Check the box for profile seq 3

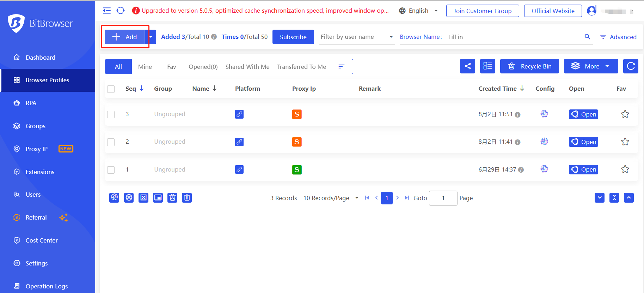point(111,114)
